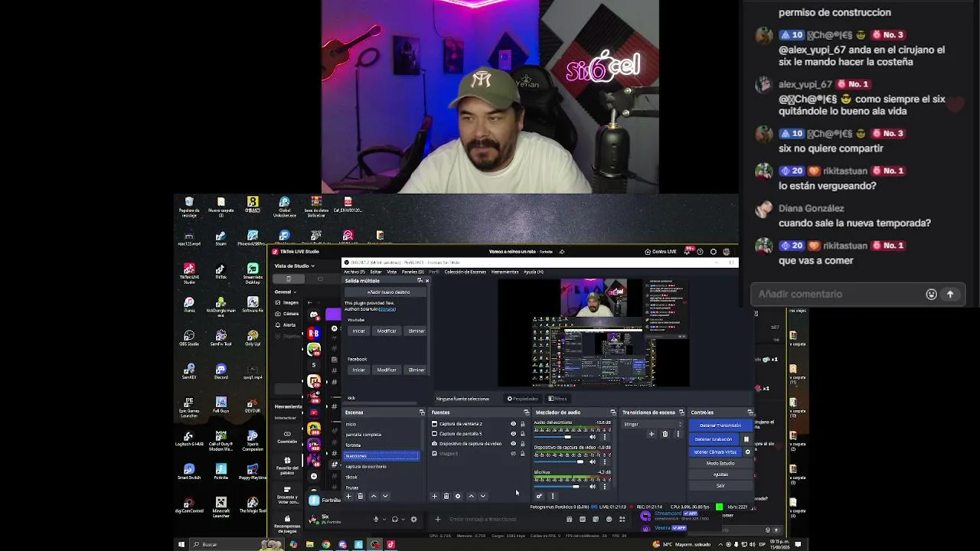Open source properties gear in Fuentes toolbar

458,496
